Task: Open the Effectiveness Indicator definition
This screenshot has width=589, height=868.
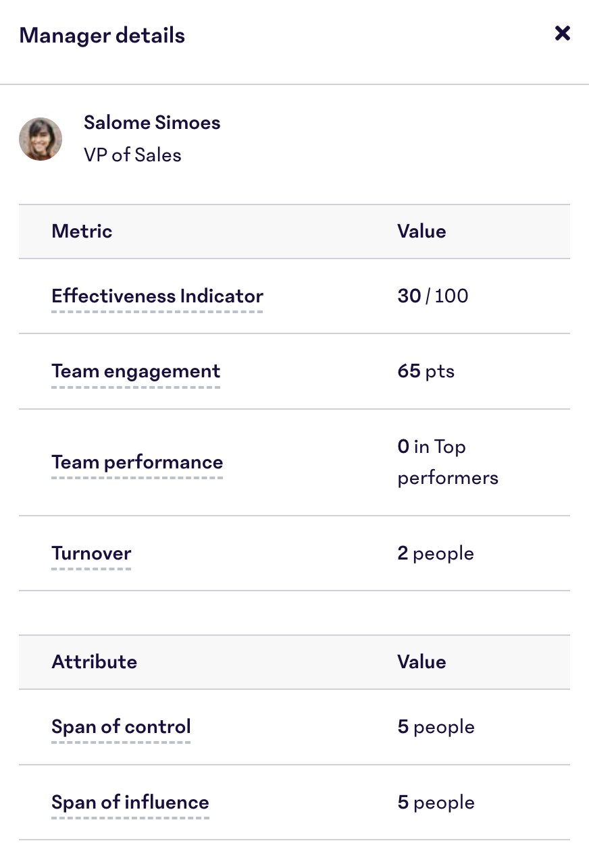Action: point(157,296)
